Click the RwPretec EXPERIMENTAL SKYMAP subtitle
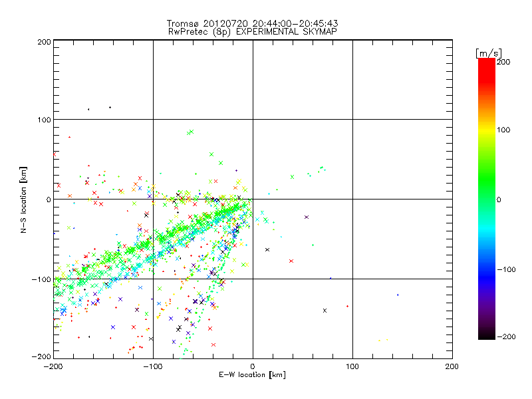The width and height of the screenshot is (532, 399). pos(252,31)
